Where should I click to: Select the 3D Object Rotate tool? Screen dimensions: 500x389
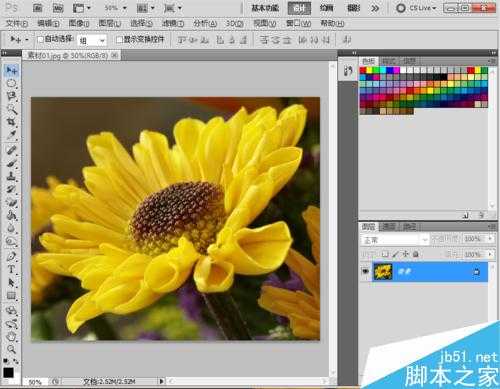(x=12, y=310)
